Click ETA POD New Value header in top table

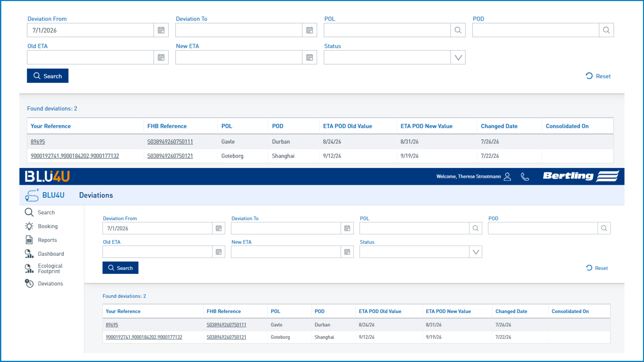427,126
